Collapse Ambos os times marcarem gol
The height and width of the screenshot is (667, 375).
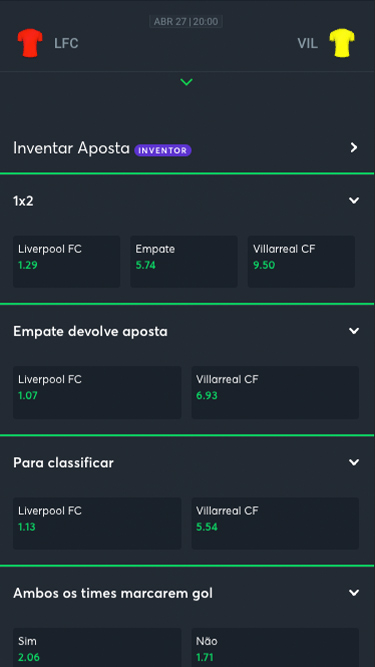354,593
